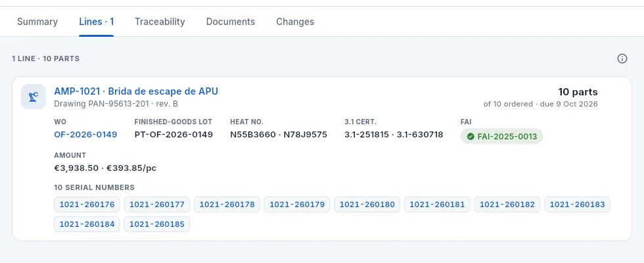Viewport: 644px width, 263px height.
Task: Click the HEAT NO. label
Action: tap(247, 122)
